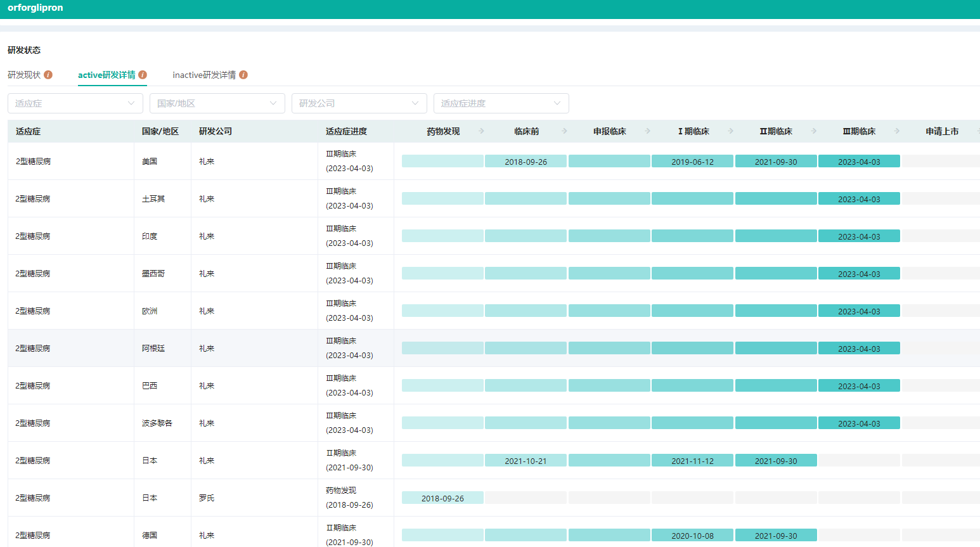The width and height of the screenshot is (980, 547).
Task: Click arrow icon after 临床前 column header
Action: pos(565,131)
